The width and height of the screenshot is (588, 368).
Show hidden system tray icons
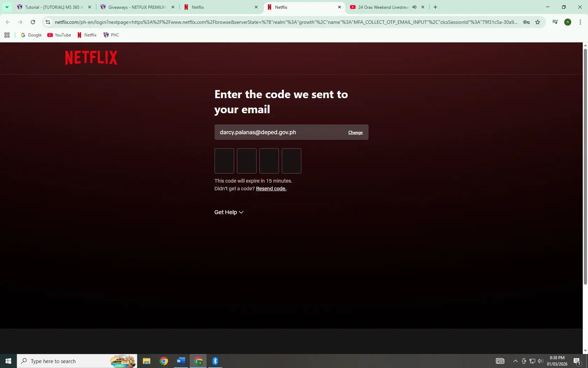coord(515,361)
